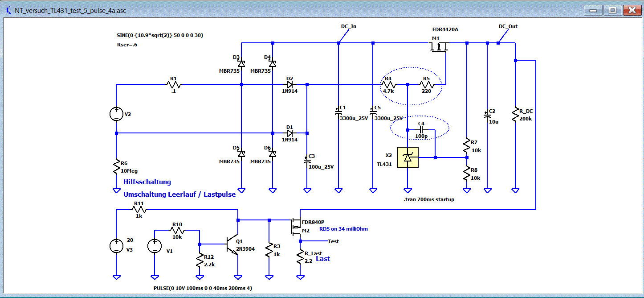This screenshot has width=644, height=298.
Task: Click the FDR840P model label
Action: [313, 222]
